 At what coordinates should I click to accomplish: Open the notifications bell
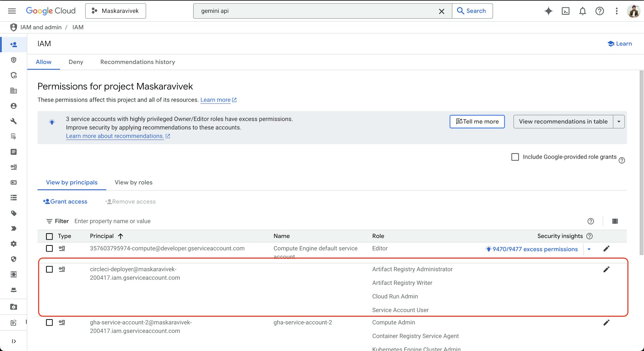click(x=582, y=11)
